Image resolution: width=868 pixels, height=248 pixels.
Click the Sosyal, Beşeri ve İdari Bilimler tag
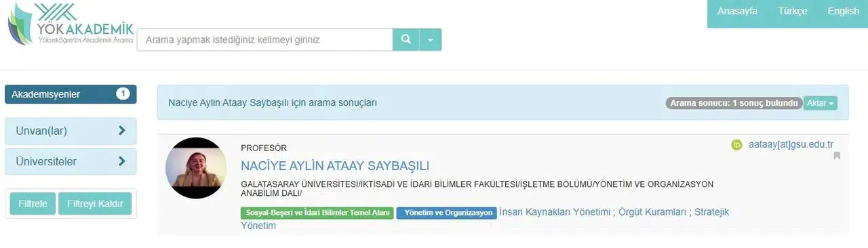coord(317,213)
